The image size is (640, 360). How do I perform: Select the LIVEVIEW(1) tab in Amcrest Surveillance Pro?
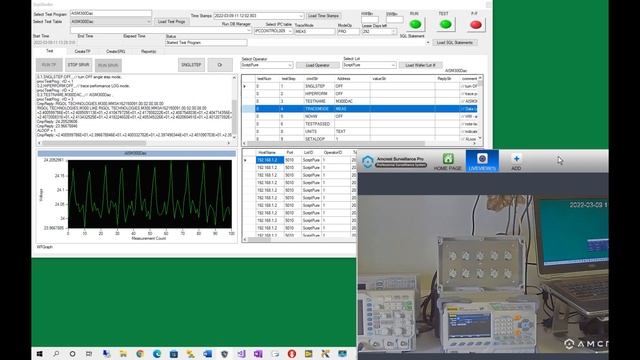(x=482, y=161)
